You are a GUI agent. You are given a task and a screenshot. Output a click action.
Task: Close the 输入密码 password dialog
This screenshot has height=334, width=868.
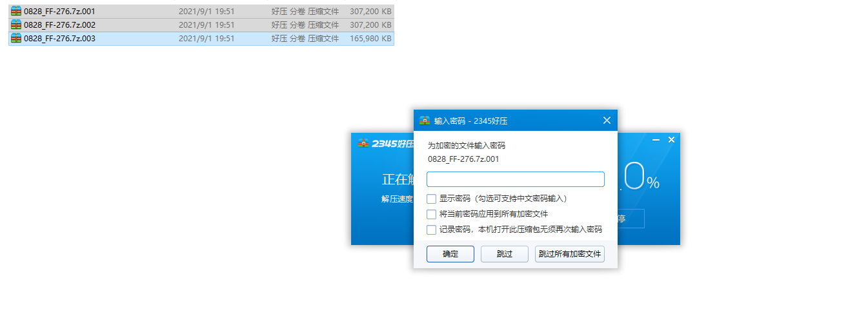point(607,121)
